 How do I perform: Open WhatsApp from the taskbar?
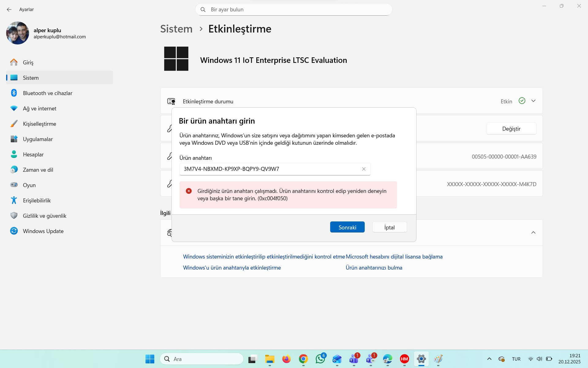[x=320, y=359]
